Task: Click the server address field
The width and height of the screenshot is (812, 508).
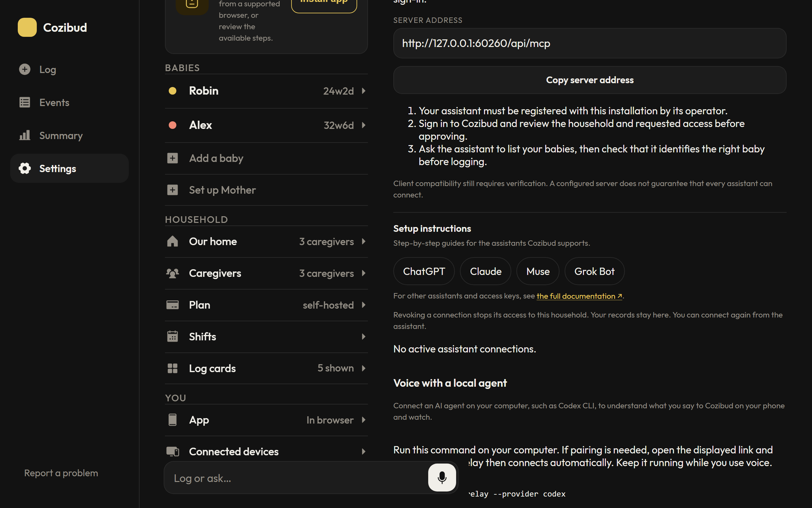Action: click(x=590, y=43)
